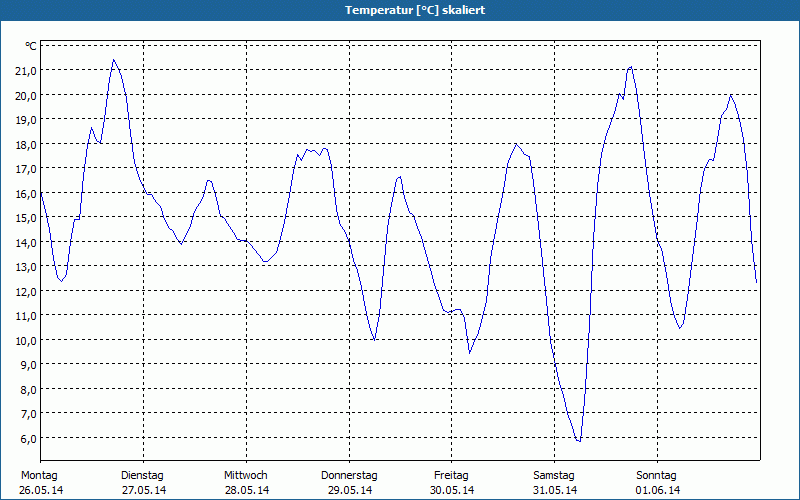
Task: Select the Donnerstag 29.05.14 axis label
Action: [349, 483]
